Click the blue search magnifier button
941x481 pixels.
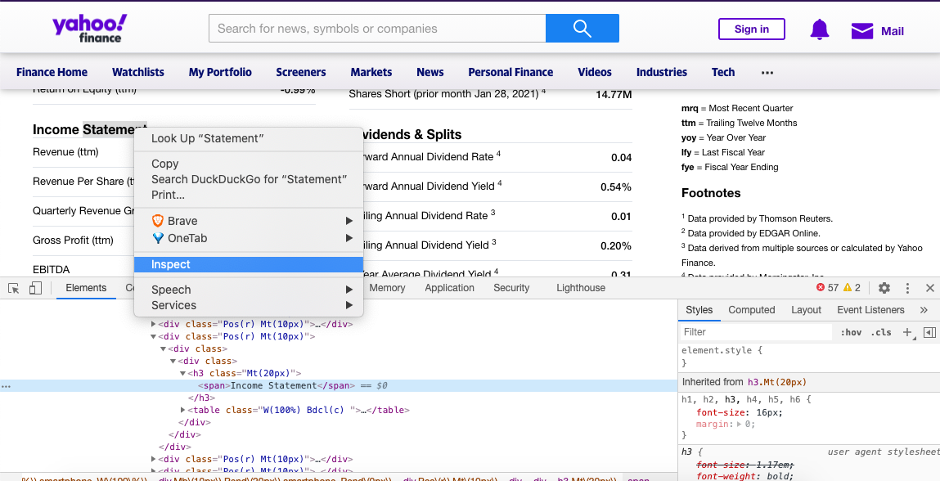click(x=582, y=28)
